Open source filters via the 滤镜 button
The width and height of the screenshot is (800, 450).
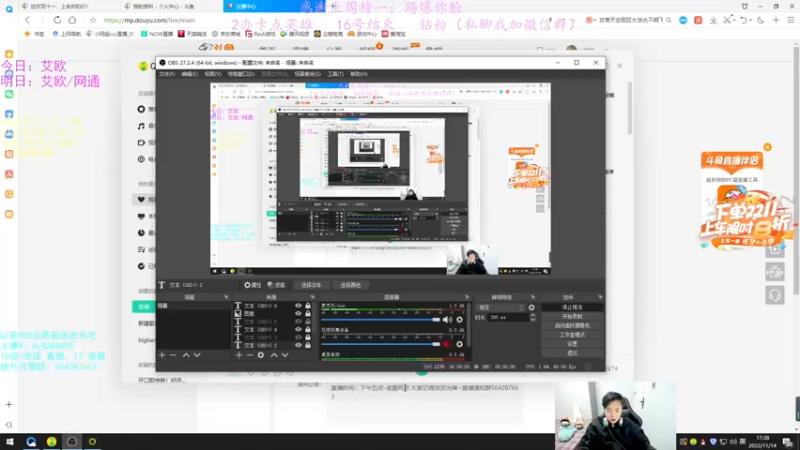276,285
